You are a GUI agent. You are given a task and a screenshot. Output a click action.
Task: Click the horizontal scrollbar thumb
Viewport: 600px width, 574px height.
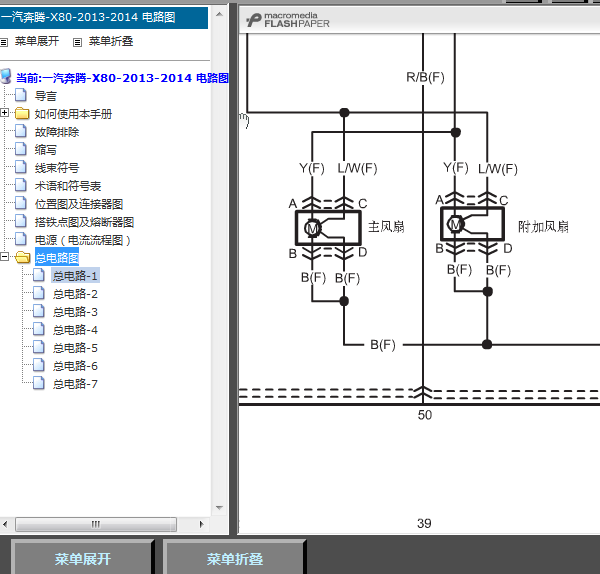click(96, 524)
